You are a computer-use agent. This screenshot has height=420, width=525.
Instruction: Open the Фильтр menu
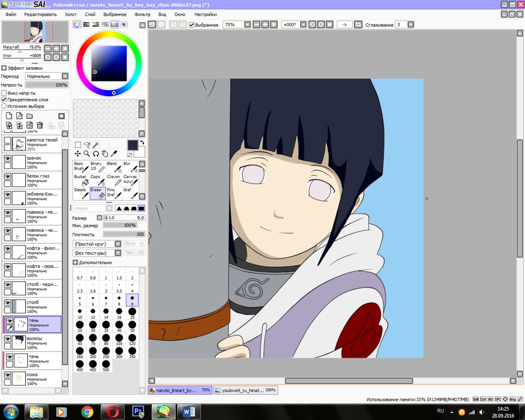[142, 14]
